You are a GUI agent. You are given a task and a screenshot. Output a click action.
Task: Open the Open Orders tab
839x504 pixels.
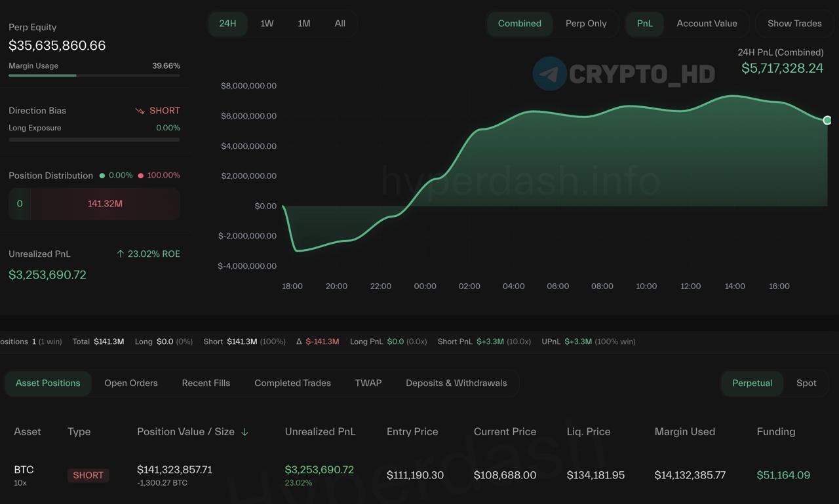[131, 383]
